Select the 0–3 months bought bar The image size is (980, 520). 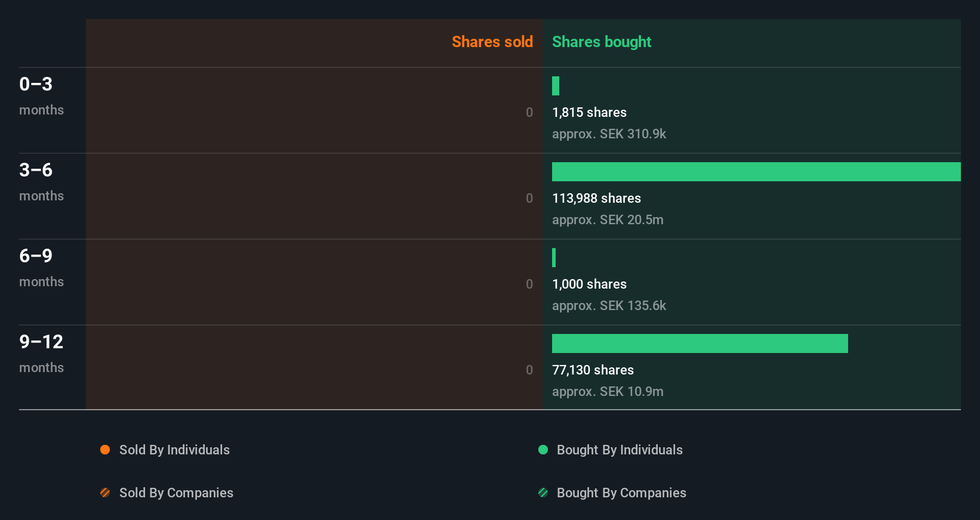click(556, 86)
